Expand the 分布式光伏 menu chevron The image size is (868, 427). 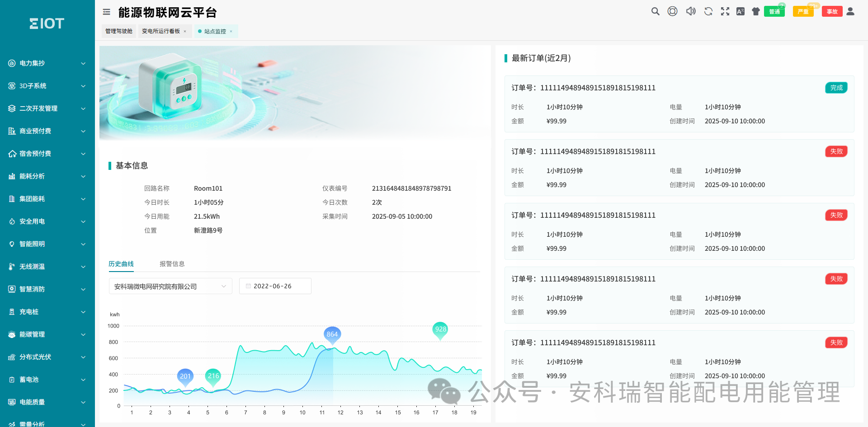coord(83,357)
